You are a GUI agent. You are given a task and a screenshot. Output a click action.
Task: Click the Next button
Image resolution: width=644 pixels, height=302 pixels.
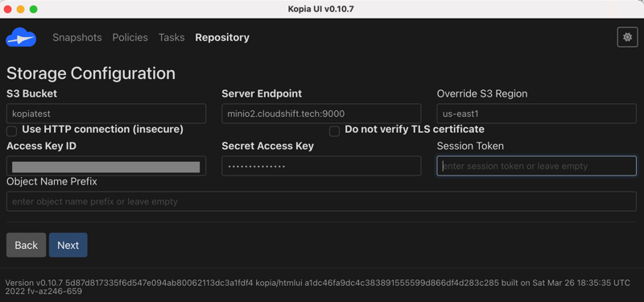(x=68, y=245)
